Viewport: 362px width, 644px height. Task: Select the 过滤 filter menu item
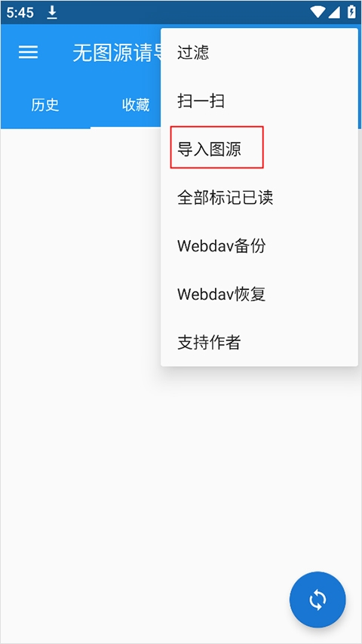click(x=259, y=53)
